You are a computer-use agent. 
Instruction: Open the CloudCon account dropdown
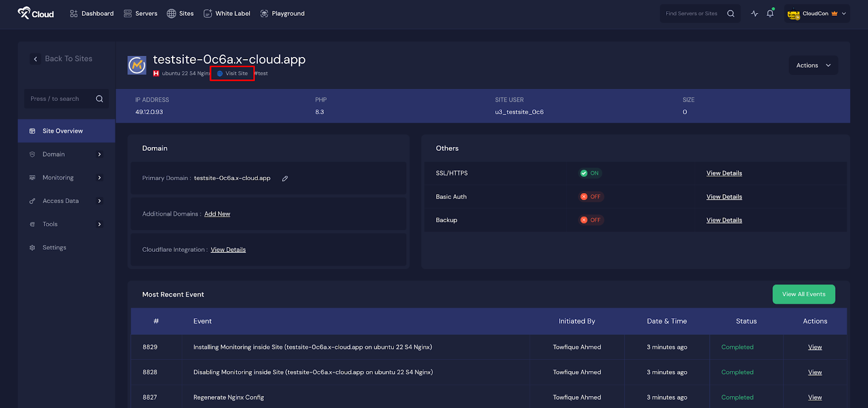pyautogui.click(x=817, y=14)
